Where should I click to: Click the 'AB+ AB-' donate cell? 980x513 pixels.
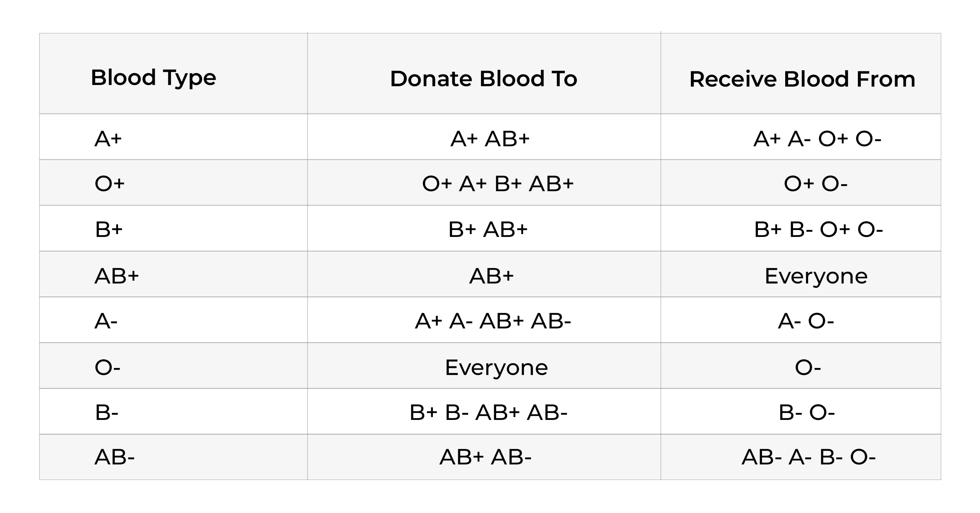point(486,457)
